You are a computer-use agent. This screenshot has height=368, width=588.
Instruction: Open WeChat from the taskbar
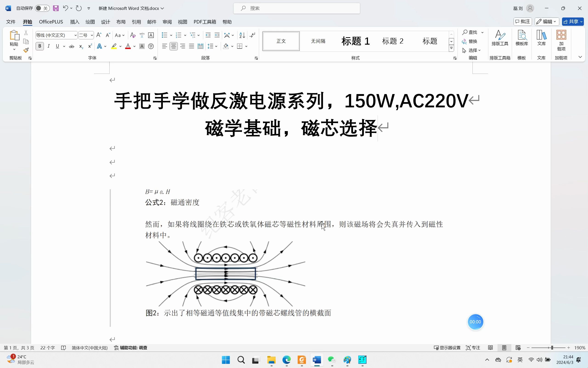(x=332, y=360)
